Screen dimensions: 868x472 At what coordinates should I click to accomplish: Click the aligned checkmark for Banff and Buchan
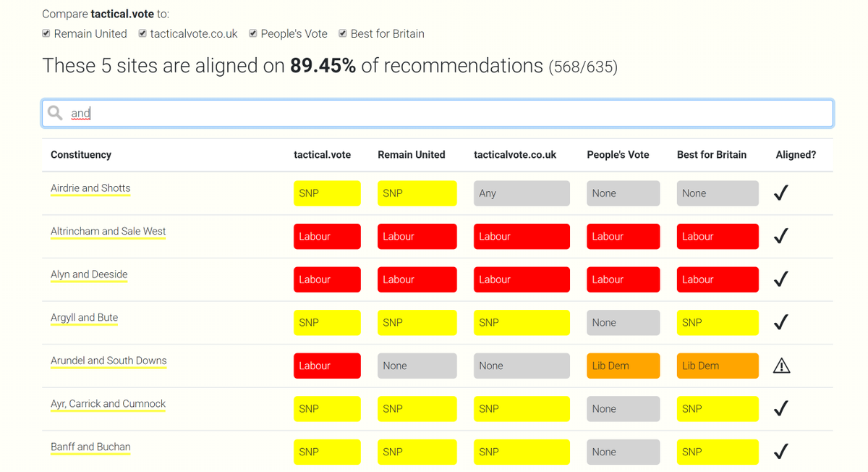780,452
